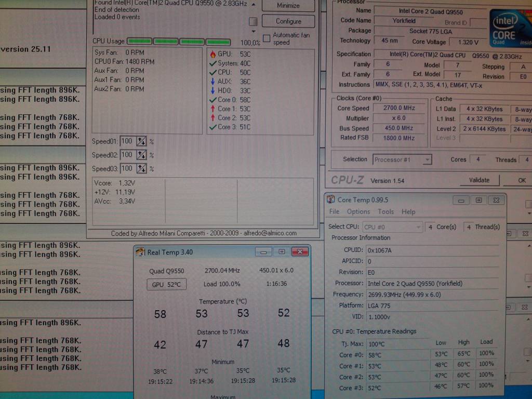This screenshot has height=399, width=532.
Task: Minimize the Real Temp window
Action: pyautogui.click(x=263, y=252)
